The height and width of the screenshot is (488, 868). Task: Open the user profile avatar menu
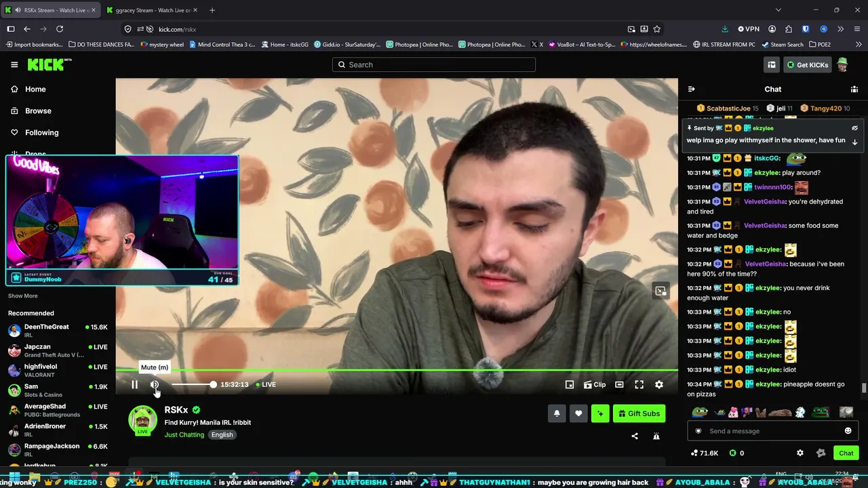[842, 64]
